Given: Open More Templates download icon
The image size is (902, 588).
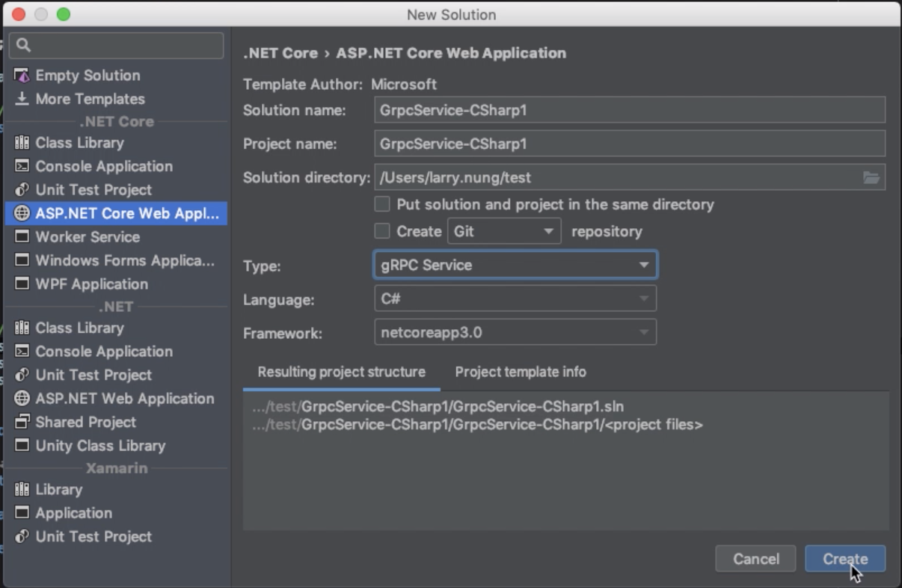Looking at the screenshot, I should tap(22, 99).
